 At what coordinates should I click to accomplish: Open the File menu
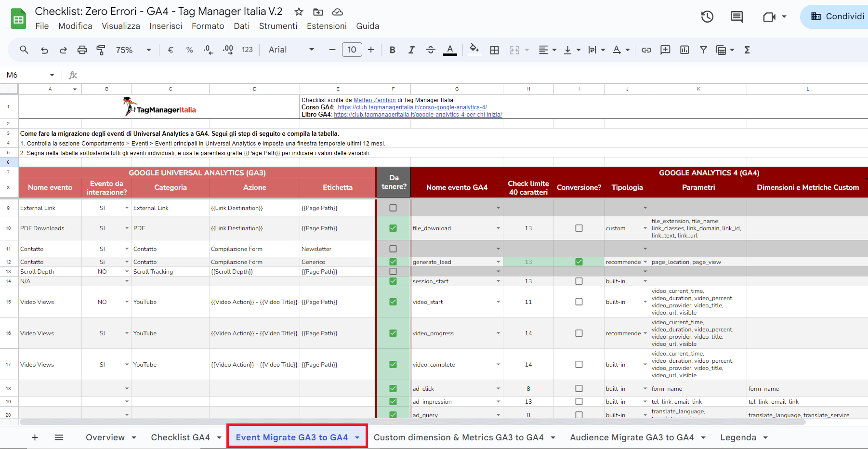pyautogui.click(x=42, y=26)
